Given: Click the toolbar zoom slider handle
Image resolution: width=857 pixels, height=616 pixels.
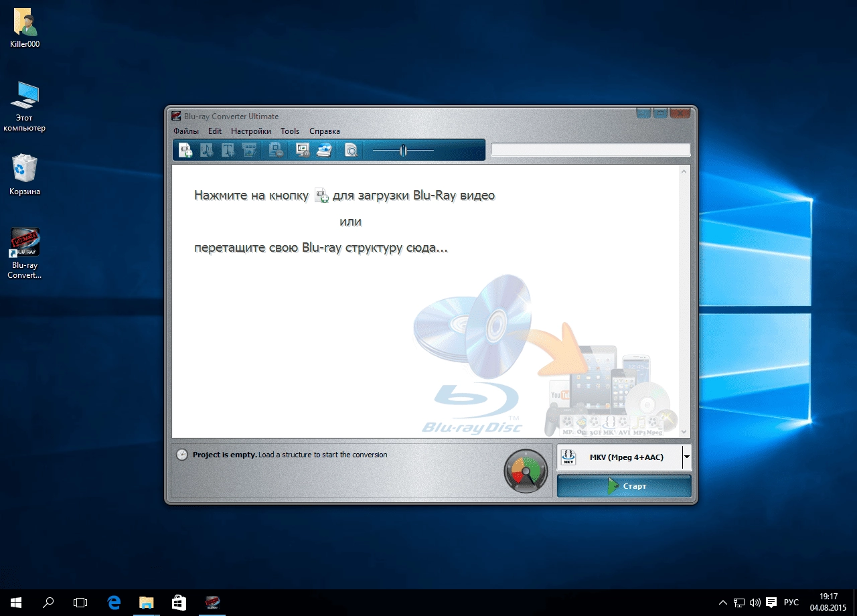Looking at the screenshot, I should (x=403, y=151).
